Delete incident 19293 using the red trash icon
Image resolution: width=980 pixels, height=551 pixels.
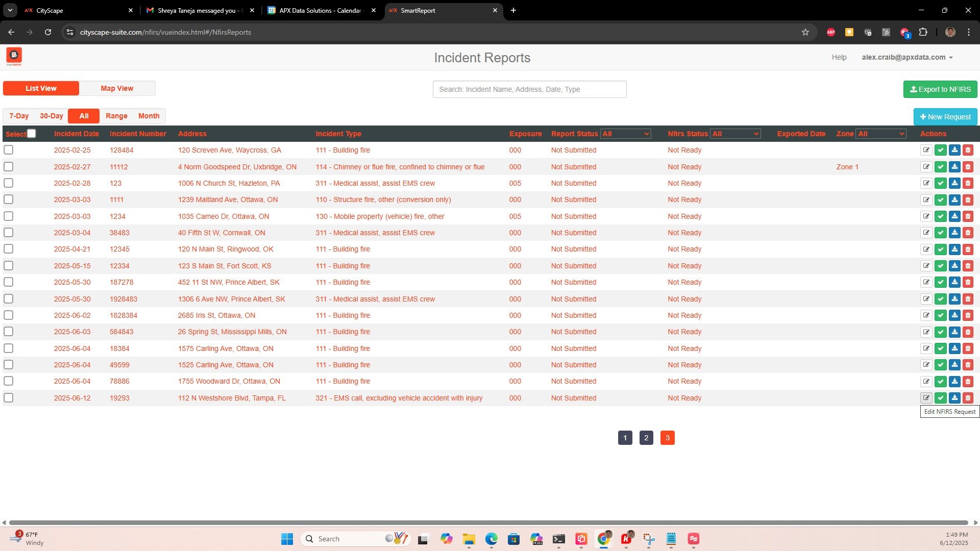[x=968, y=398]
